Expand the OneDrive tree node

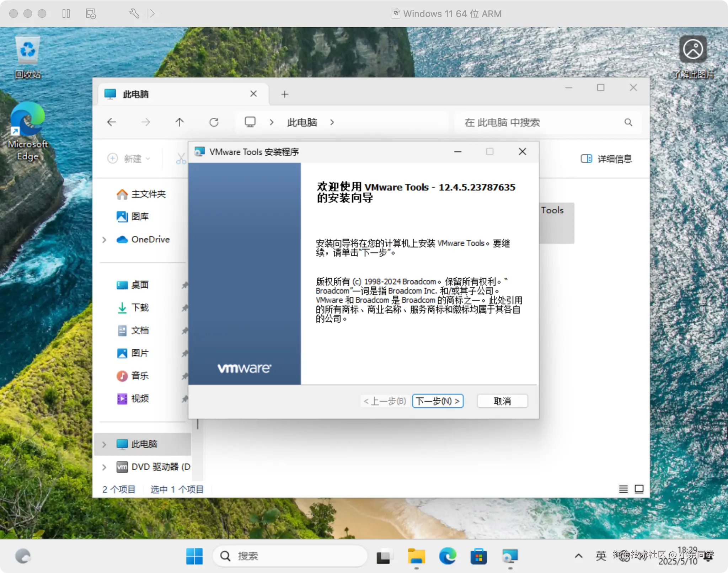click(x=104, y=240)
